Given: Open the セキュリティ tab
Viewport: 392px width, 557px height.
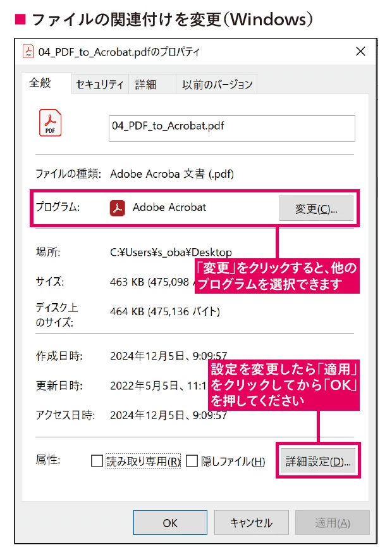Looking at the screenshot, I should pos(100,85).
